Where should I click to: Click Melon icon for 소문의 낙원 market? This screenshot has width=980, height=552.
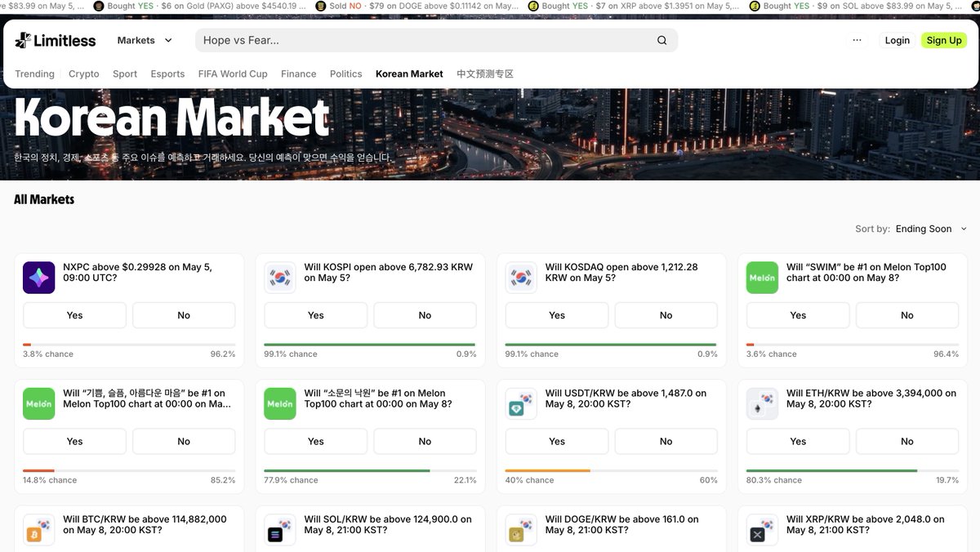(280, 403)
